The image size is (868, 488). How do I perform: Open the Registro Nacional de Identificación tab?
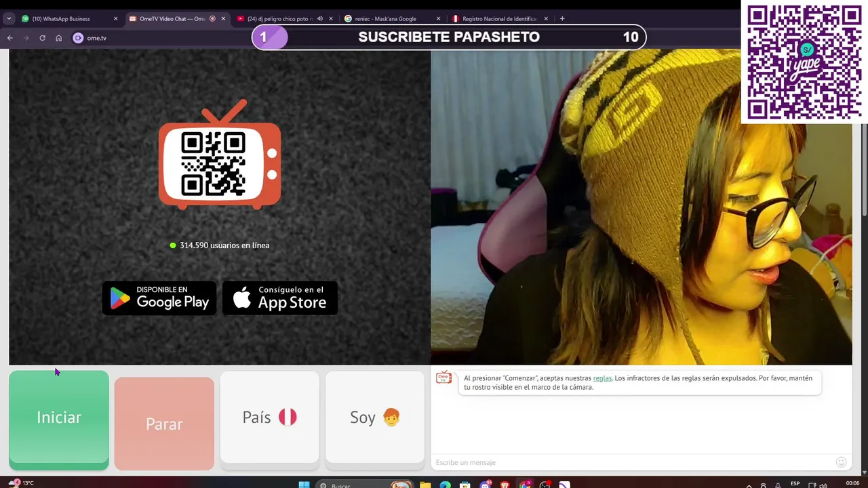point(500,19)
